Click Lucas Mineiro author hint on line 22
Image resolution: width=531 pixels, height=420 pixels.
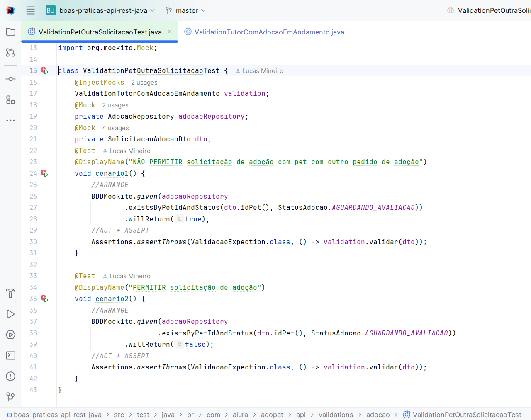[127, 151]
